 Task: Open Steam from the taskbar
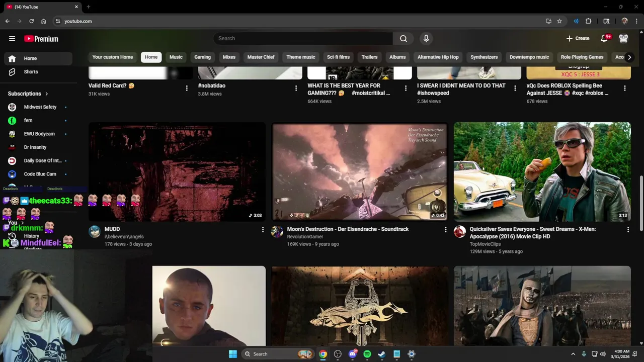382,354
